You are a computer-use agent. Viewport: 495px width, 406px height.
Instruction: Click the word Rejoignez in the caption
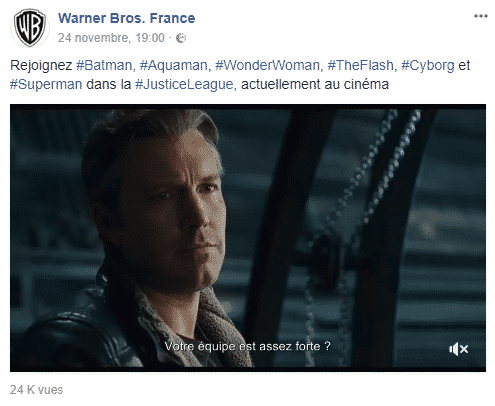pos(41,66)
